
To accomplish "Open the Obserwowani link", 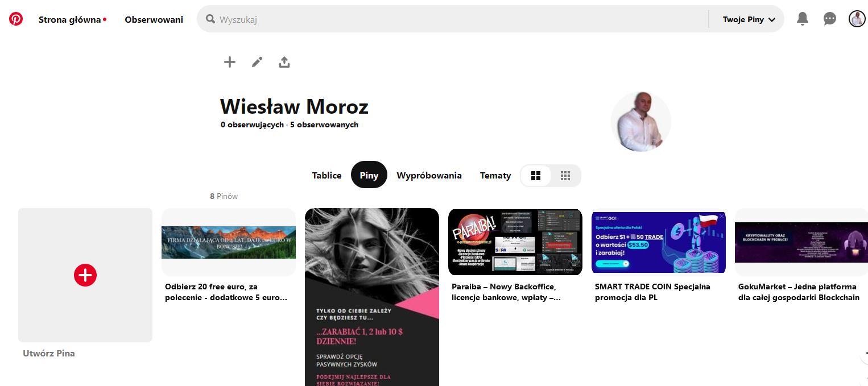I will [154, 19].
